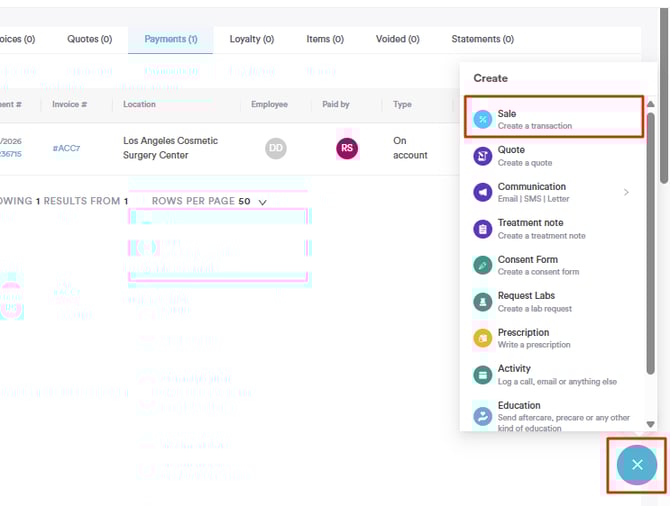Image resolution: width=670 pixels, height=506 pixels.
Task: Open invoice #ACC7 link
Action: pos(66,148)
